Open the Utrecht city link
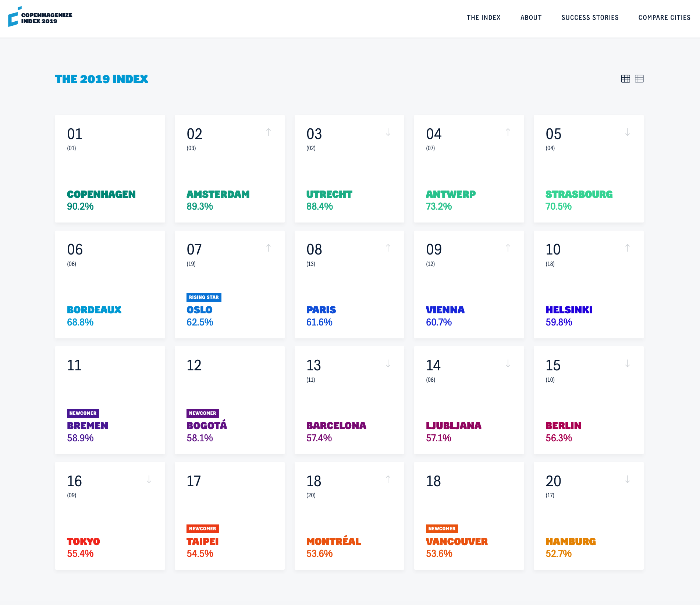This screenshot has height=605, width=700. 329,194
